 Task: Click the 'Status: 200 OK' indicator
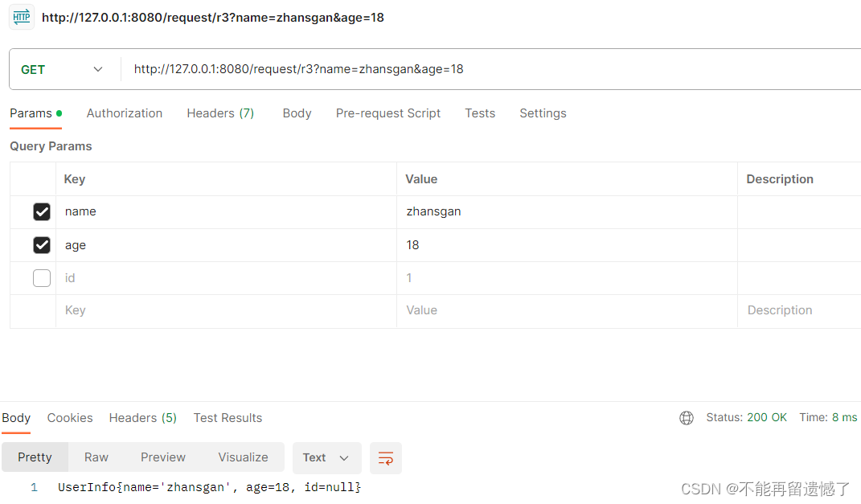tap(746, 417)
